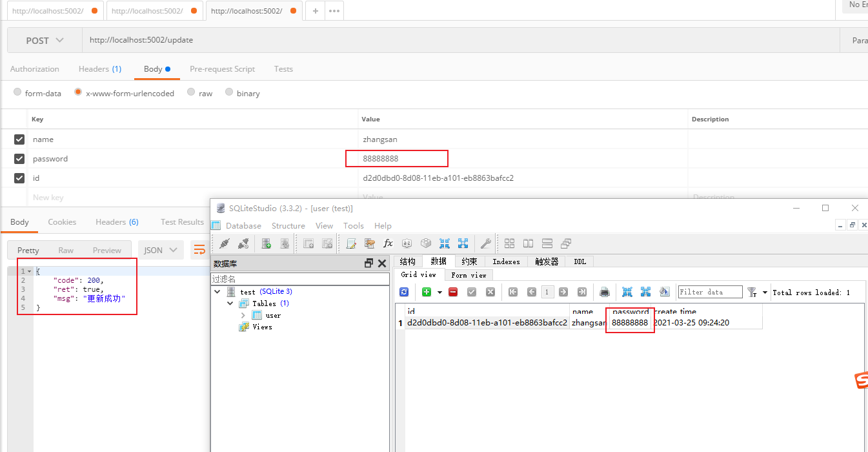
Task: Uncheck the password key checkbox
Action: pos(19,159)
